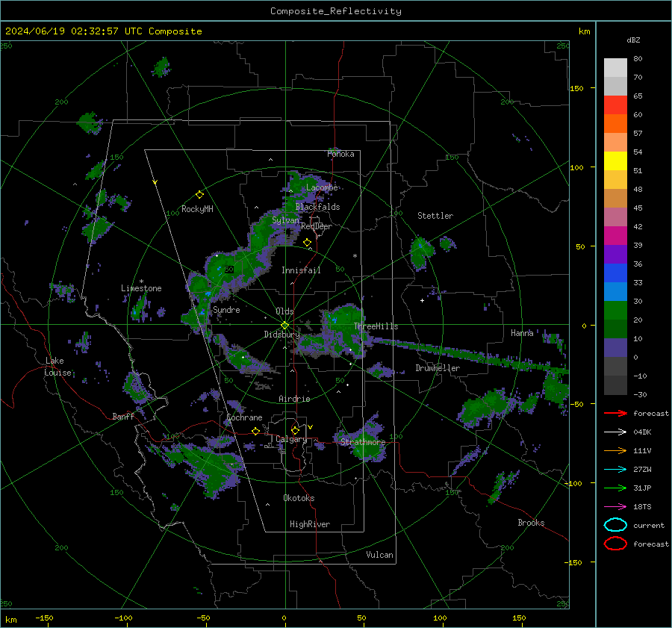The width and height of the screenshot is (672, 628).
Task: Click the red forecast ellipse in the legend
Action: pos(615,544)
